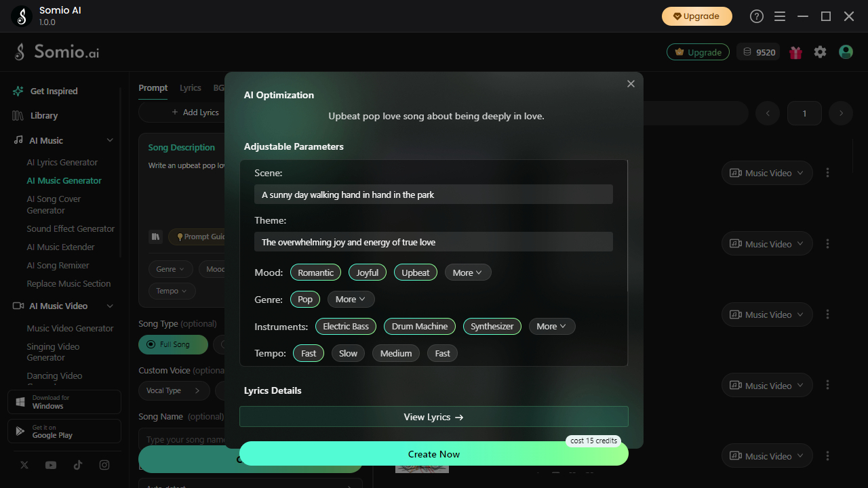Viewport: 868px width, 488px height.
Task: Click the "cost 15 credits" badge
Action: 593,441
